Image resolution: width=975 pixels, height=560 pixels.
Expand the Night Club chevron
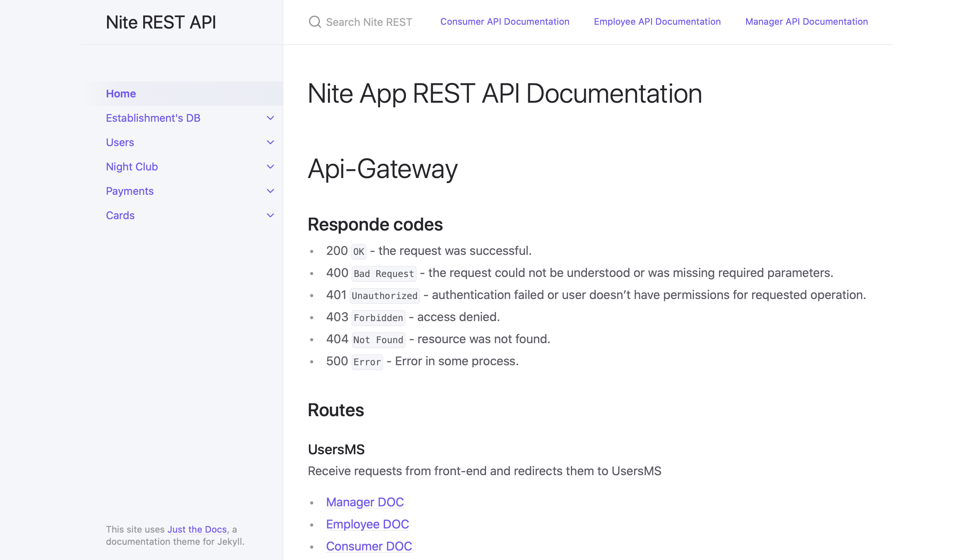[270, 167]
